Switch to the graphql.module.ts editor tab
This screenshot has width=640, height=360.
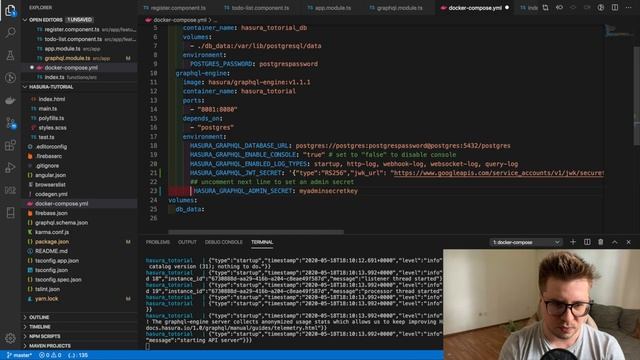click(399, 8)
